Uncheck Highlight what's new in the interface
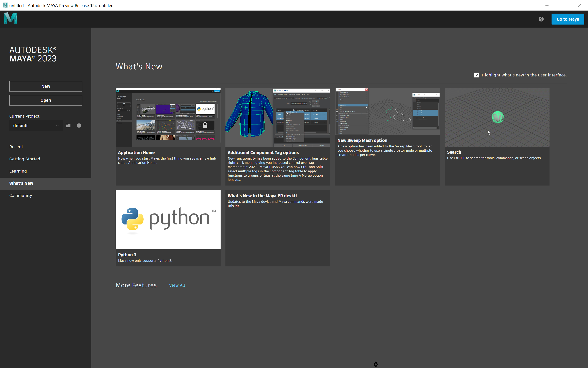588x368 pixels. [476, 75]
